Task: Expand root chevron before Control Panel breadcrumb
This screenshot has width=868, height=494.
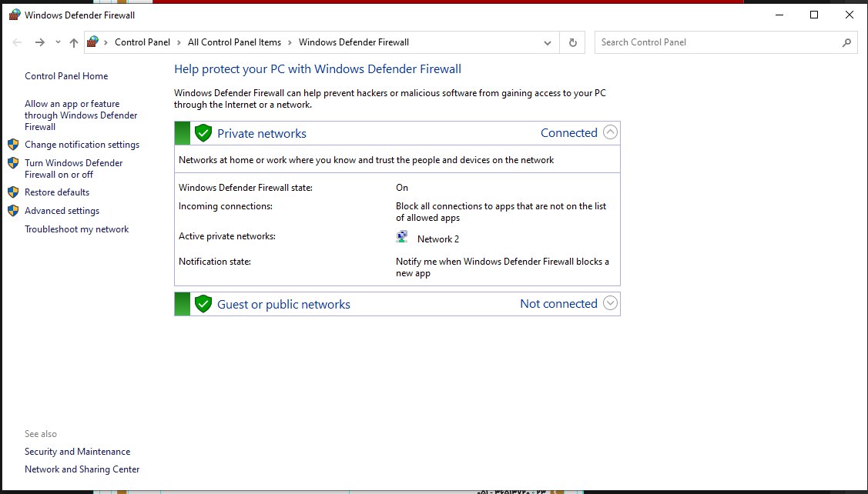Action: click(106, 42)
